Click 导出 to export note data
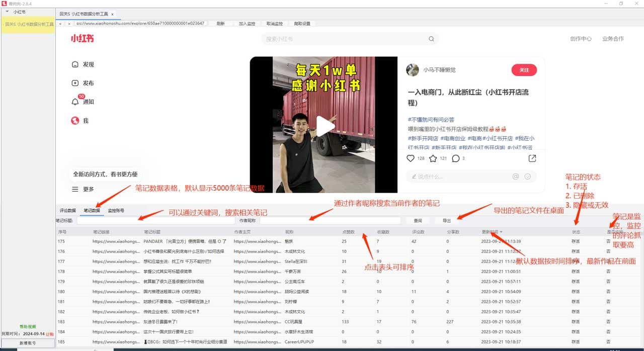644x351 pixels. (446, 220)
